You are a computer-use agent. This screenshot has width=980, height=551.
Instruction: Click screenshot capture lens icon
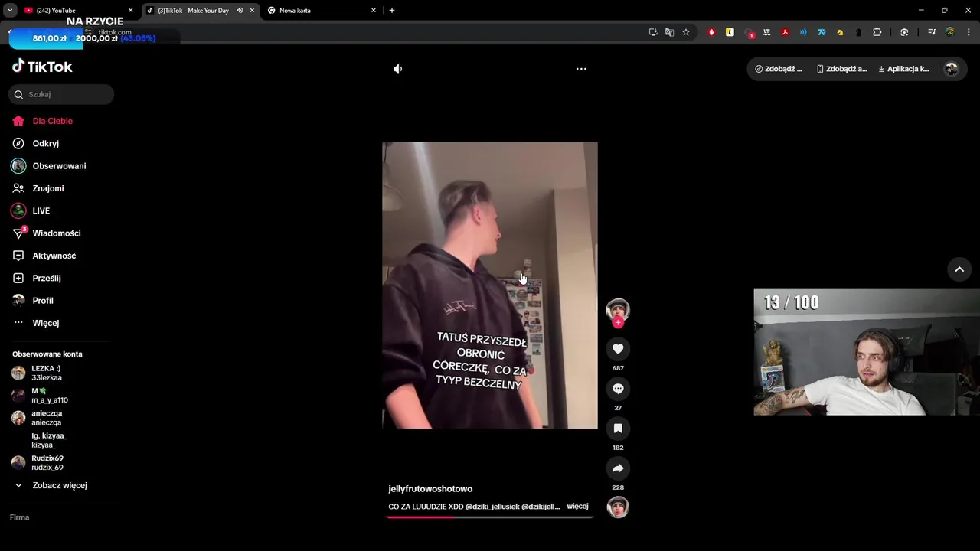(904, 32)
